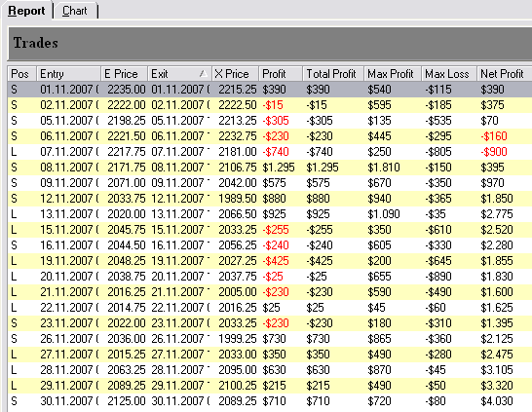Click Max Profit $865 cell
532x412 pixels.
pos(379,339)
